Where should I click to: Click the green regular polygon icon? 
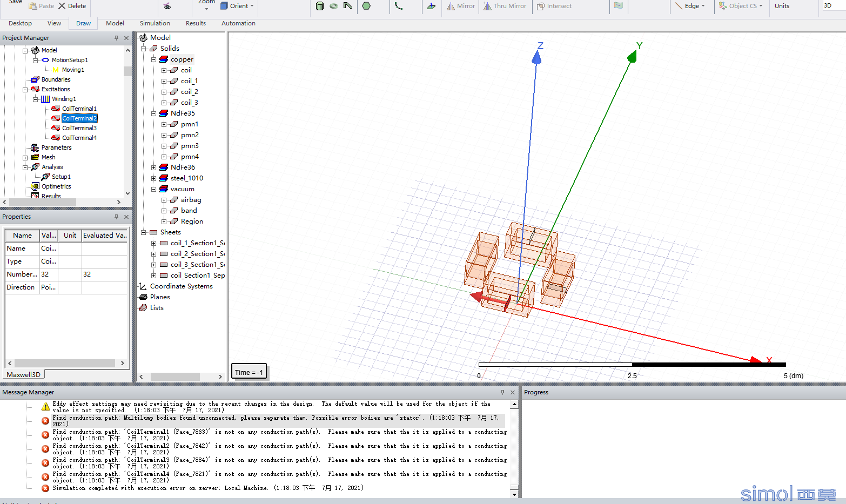click(x=366, y=6)
